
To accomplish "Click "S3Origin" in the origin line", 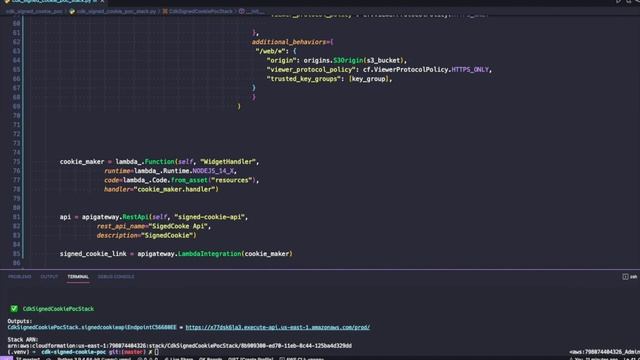I will (348, 60).
